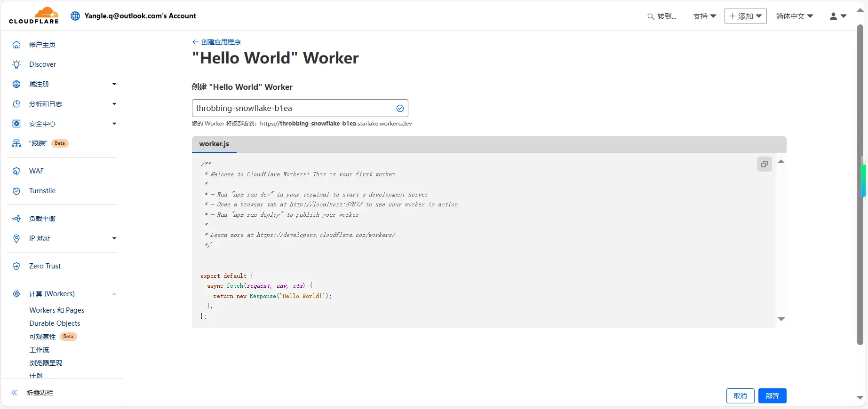Viewport: 868px width, 409px height.
Task: Click the code editor scroll-down arrow
Action: click(781, 319)
